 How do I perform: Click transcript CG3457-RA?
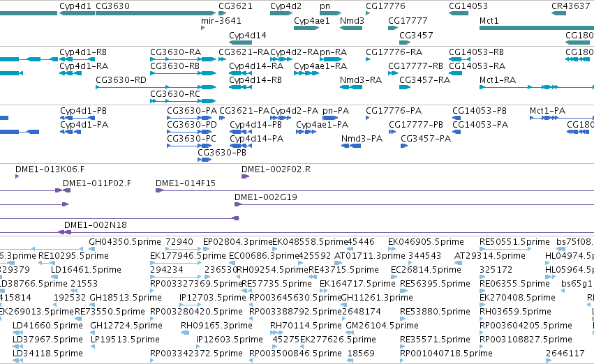[424, 80]
